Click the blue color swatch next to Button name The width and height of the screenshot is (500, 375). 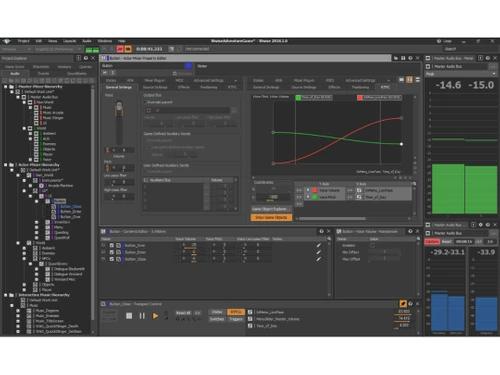pos(189,66)
